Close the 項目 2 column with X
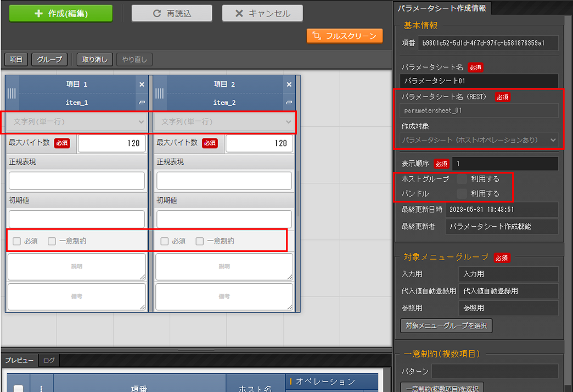This screenshot has height=392, width=573. tap(289, 85)
